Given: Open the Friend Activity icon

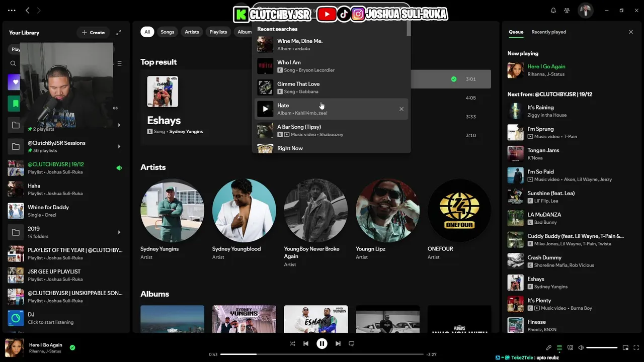Looking at the screenshot, I should coord(567,10).
